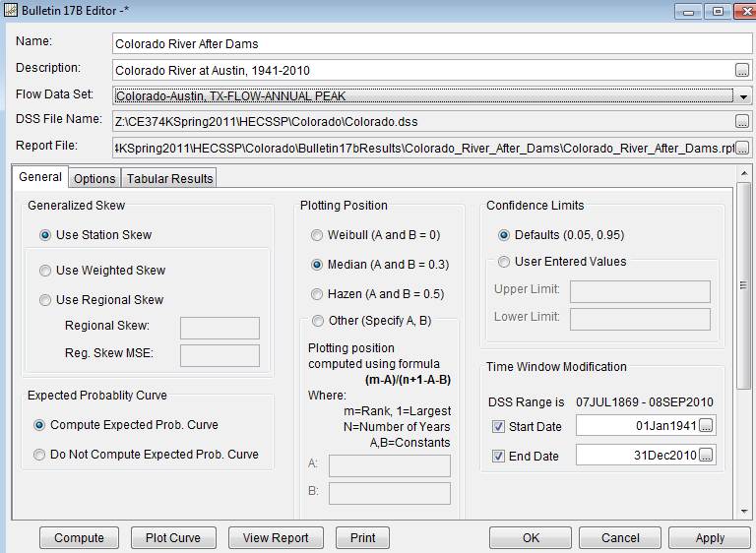Click the Reg. Skew MSE input box
Viewport: 756px width, 553px height.
click(x=220, y=355)
